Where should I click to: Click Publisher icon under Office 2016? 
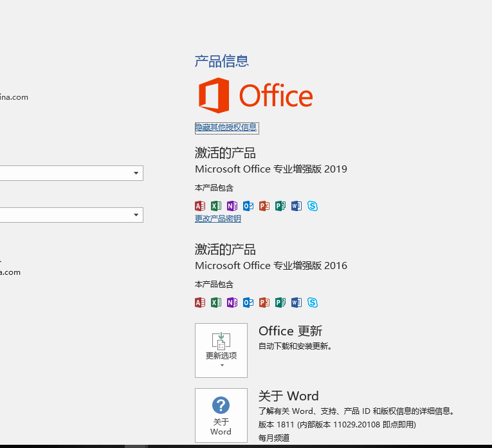tap(280, 303)
